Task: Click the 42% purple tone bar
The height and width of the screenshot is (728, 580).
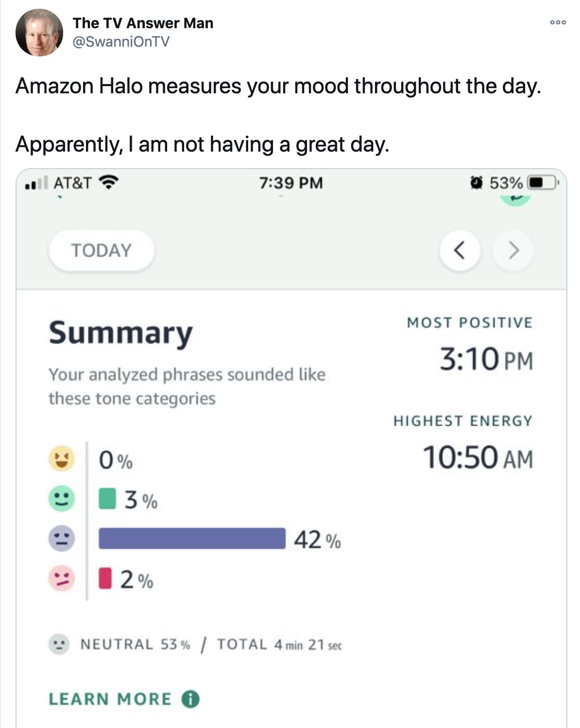Action: click(x=192, y=538)
